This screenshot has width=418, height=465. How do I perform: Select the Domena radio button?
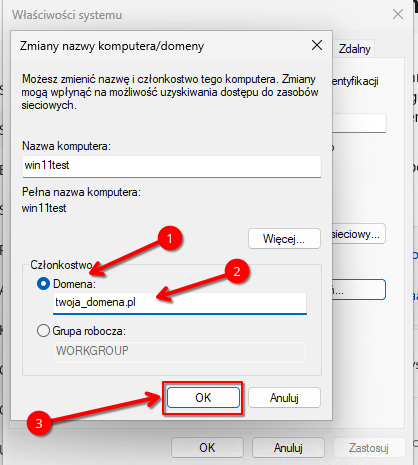coord(43,284)
